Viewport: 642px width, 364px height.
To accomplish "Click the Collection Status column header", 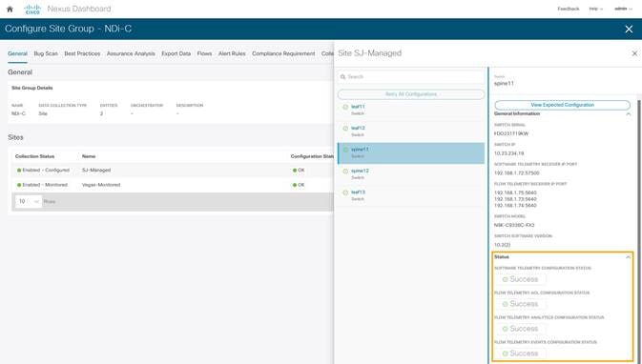I will [34, 156].
